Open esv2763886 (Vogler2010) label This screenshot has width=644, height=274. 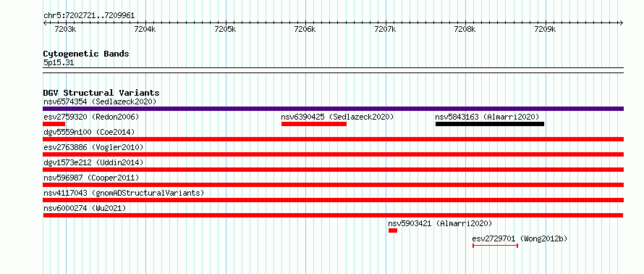point(93,147)
